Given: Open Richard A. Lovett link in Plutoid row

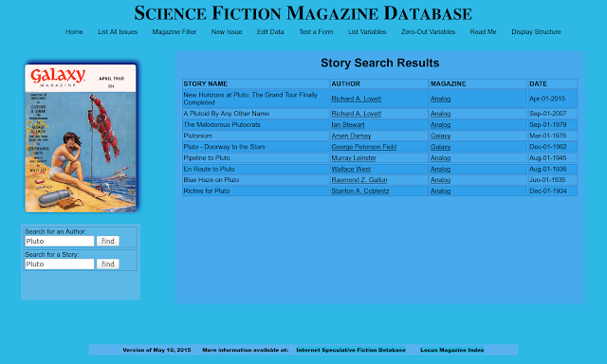Looking at the screenshot, I should [357, 114].
